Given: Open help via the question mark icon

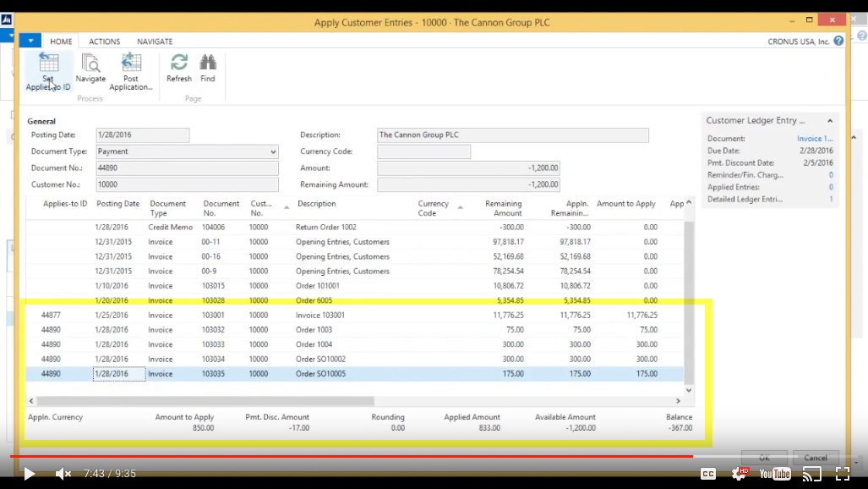Looking at the screenshot, I should (838, 41).
